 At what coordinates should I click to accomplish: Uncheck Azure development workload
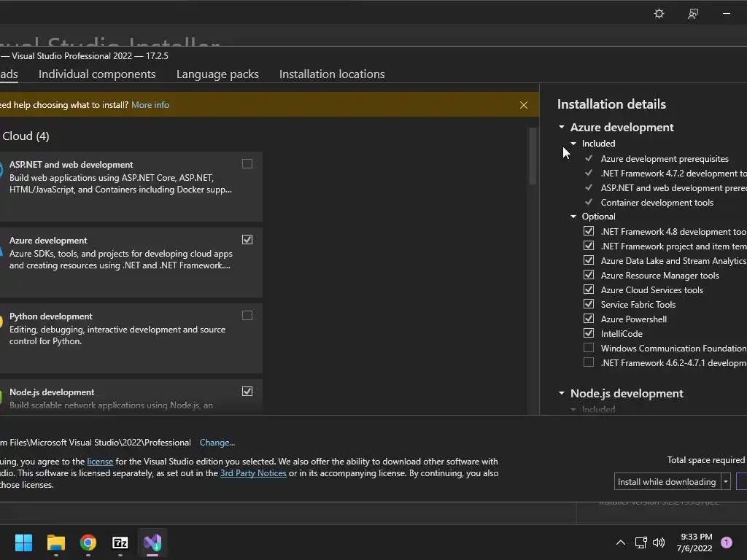point(247,239)
